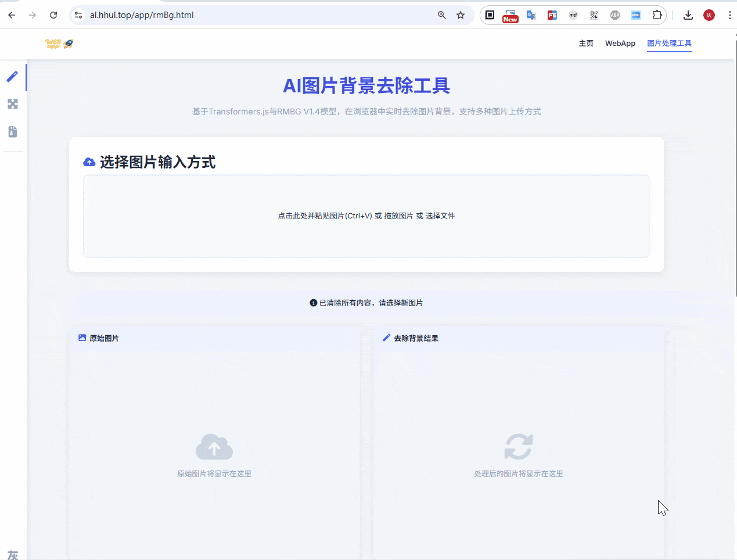Open Chrome's three-dot menu
The width and height of the screenshot is (737, 560).
coord(729,15)
